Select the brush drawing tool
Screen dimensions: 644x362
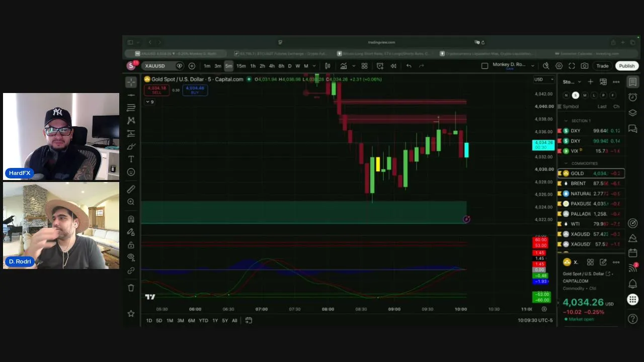click(x=131, y=146)
